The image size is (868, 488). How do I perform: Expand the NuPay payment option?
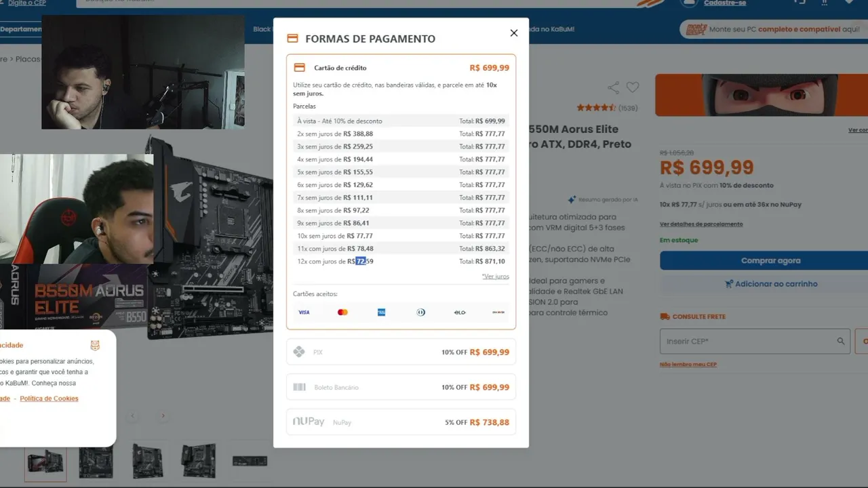tap(401, 422)
